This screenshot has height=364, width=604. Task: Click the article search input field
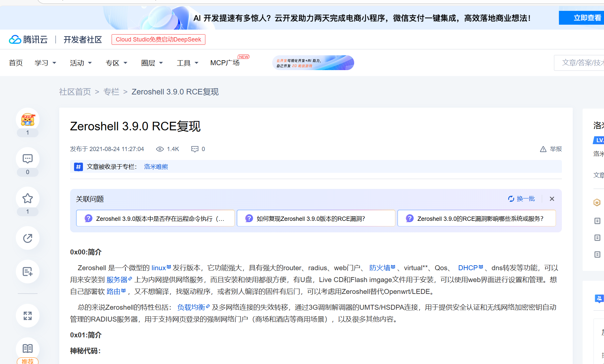[x=580, y=63]
